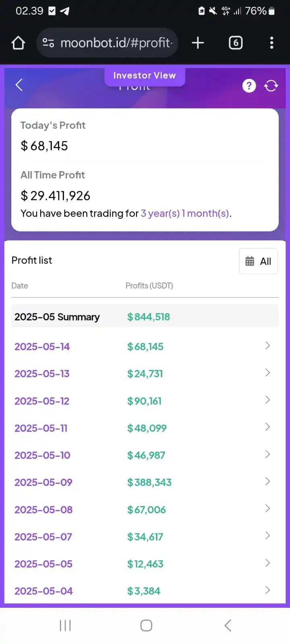Screen dimensions: 290x644
Task: Refresh profit data with the sync icon
Action: pos(271,85)
